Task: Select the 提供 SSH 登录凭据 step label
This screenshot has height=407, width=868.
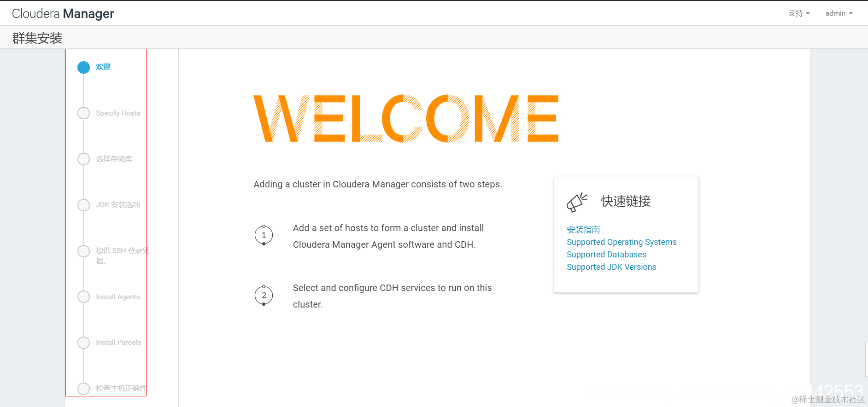Action: (x=123, y=256)
